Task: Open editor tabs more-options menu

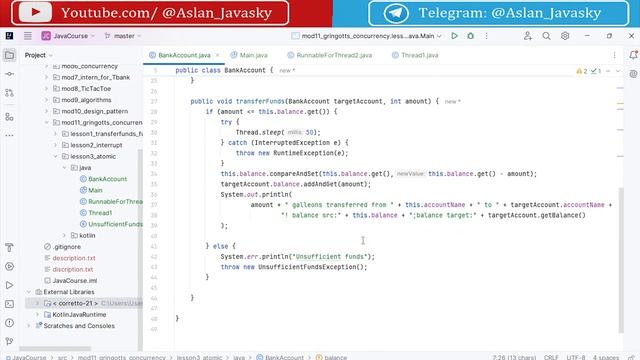Action: [614, 55]
